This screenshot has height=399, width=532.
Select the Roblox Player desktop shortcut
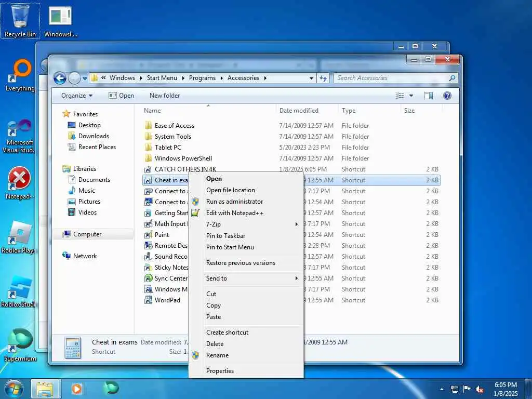tap(19, 237)
